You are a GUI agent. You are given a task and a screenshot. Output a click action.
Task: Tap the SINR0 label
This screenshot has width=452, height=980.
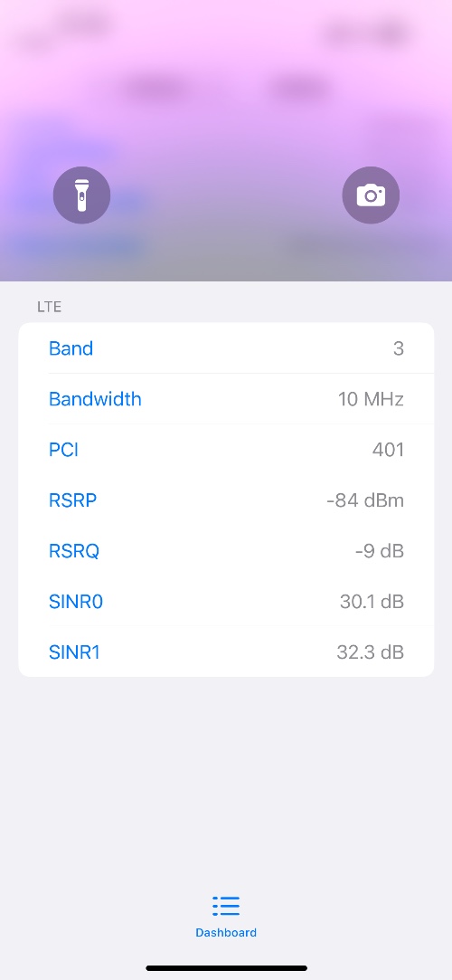pyautogui.click(x=76, y=602)
